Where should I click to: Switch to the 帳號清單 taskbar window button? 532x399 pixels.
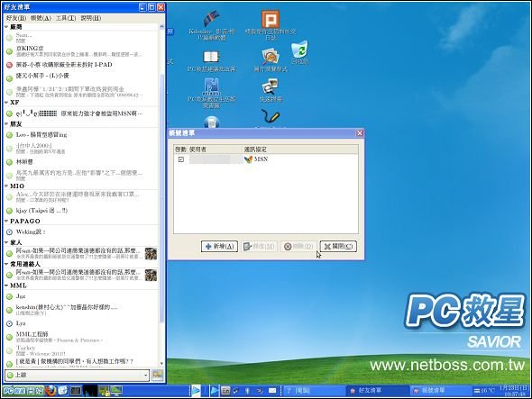(440, 391)
